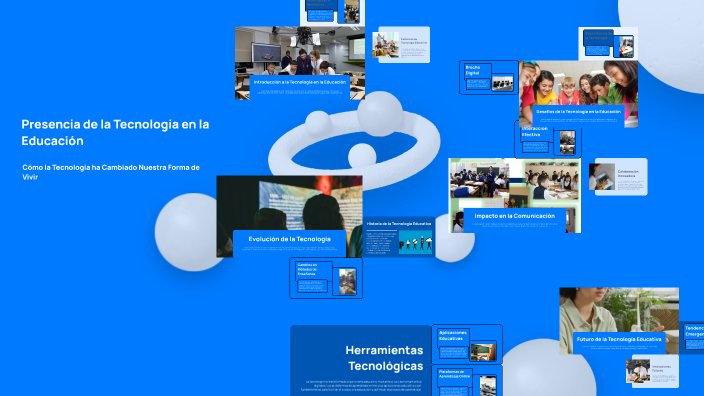Open the 'Dependencia de la Tecnología' subtopic
This screenshot has width=704, height=396.
pyautogui.click(x=608, y=44)
